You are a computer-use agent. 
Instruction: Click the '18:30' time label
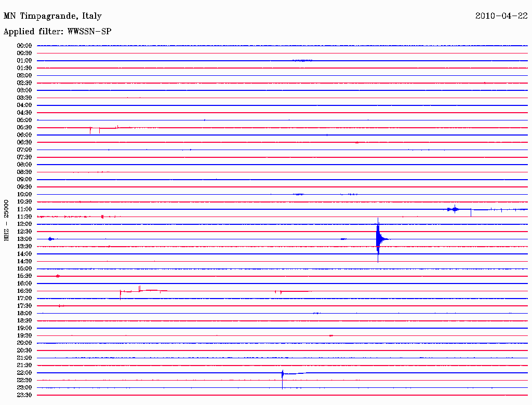coord(24,320)
